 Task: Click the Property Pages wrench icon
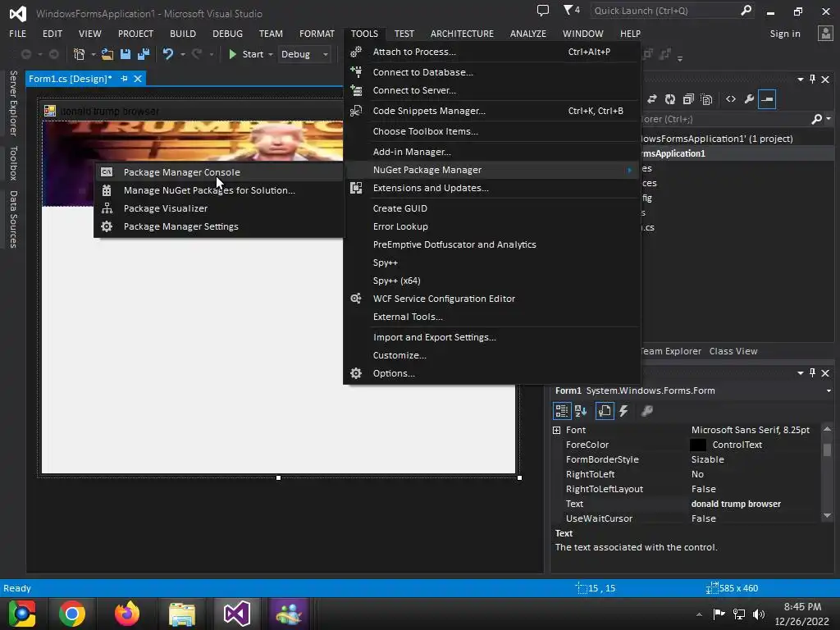point(647,411)
